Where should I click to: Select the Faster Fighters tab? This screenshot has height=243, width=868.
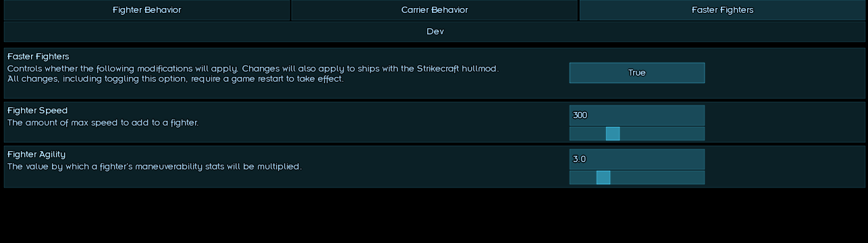point(722,10)
